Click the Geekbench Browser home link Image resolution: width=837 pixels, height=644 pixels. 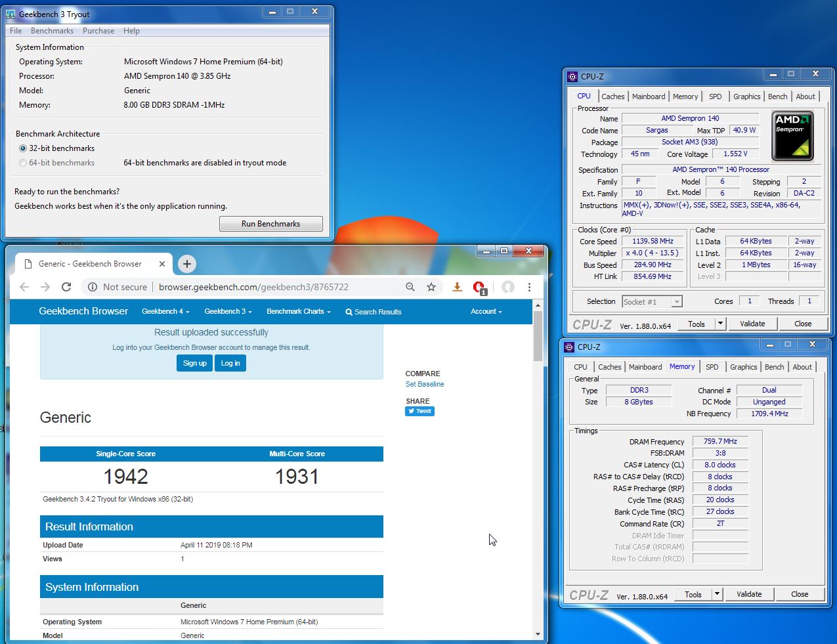[x=83, y=311]
